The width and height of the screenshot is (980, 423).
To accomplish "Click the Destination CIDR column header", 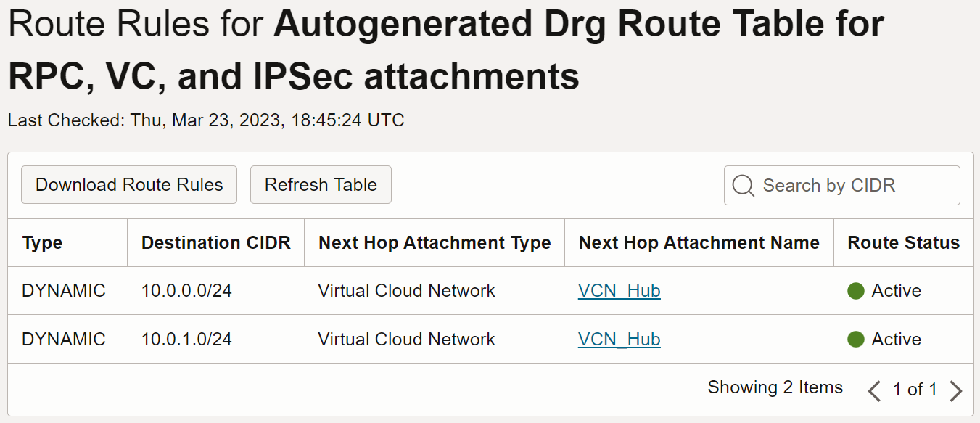I will [215, 243].
